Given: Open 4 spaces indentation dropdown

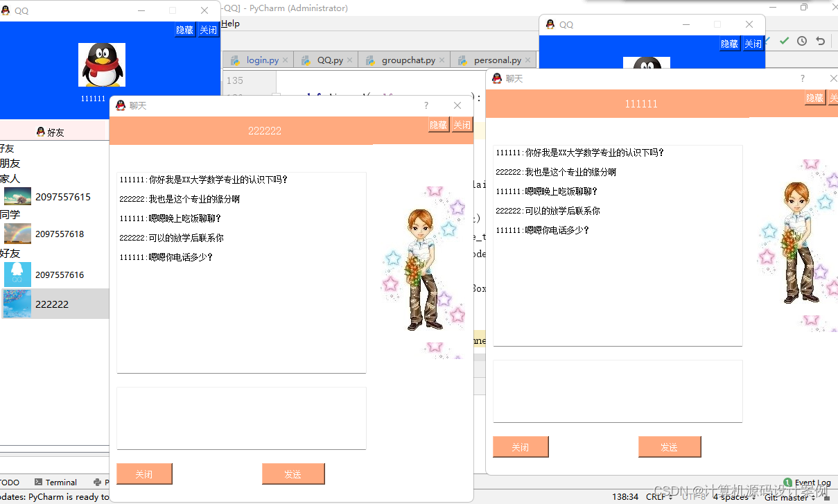Looking at the screenshot, I should (x=734, y=497).
